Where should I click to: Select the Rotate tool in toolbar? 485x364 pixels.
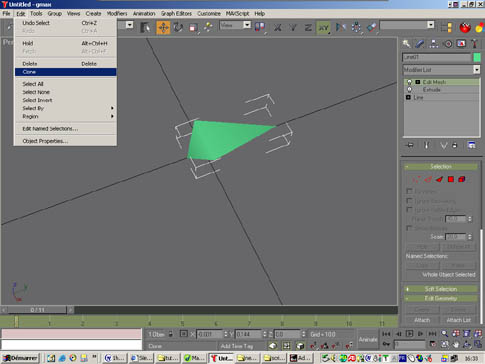pyautogui.click(x=178, y=27)
